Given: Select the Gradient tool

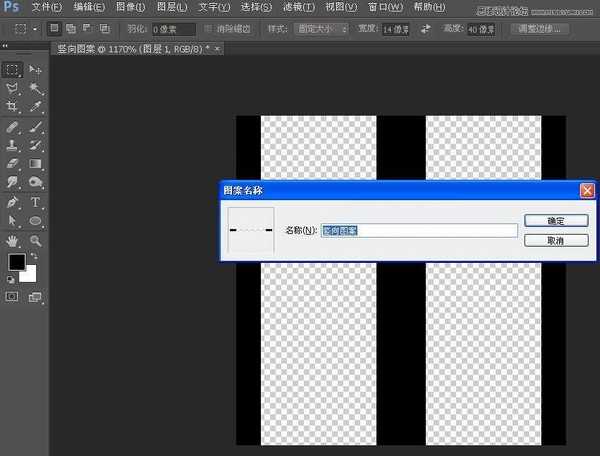Looking at the screenshot, I should coord(36,164).
